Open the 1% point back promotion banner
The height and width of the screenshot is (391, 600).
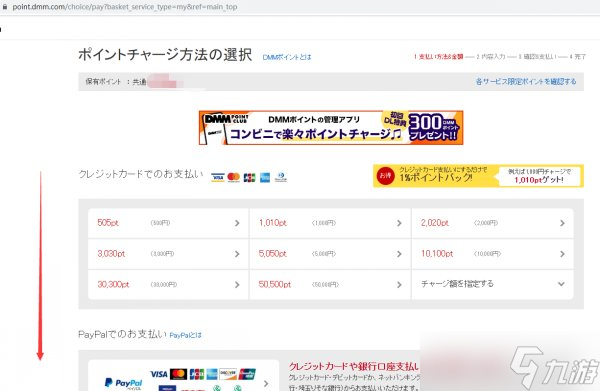point(478,176)
